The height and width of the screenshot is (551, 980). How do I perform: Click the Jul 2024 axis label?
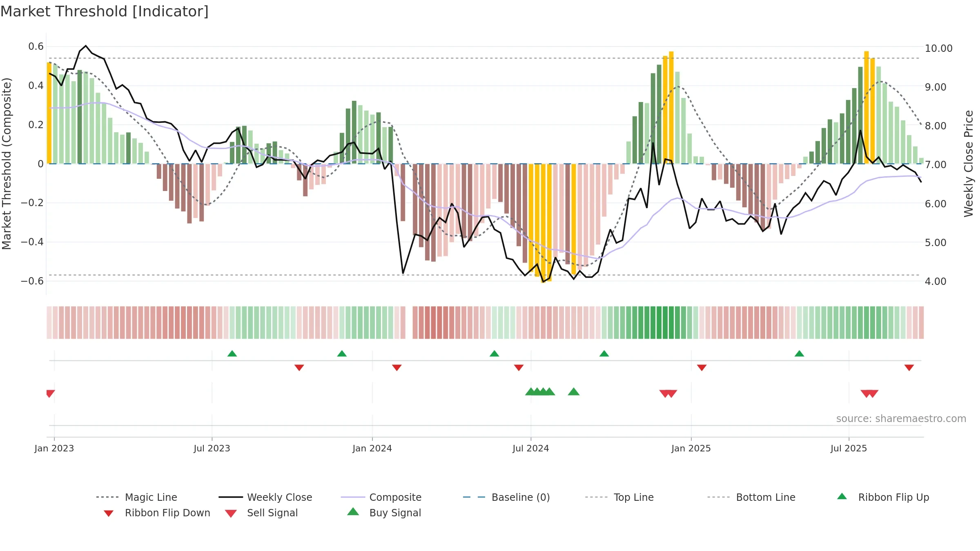[x=531, y=448]
